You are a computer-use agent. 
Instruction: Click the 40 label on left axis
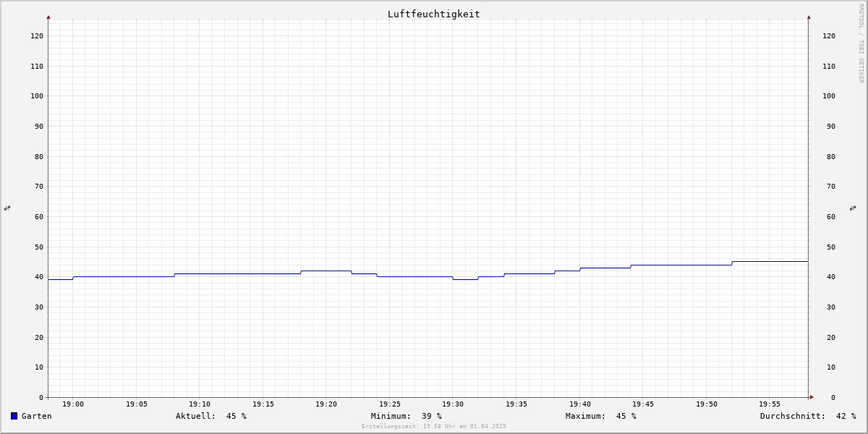39,276
